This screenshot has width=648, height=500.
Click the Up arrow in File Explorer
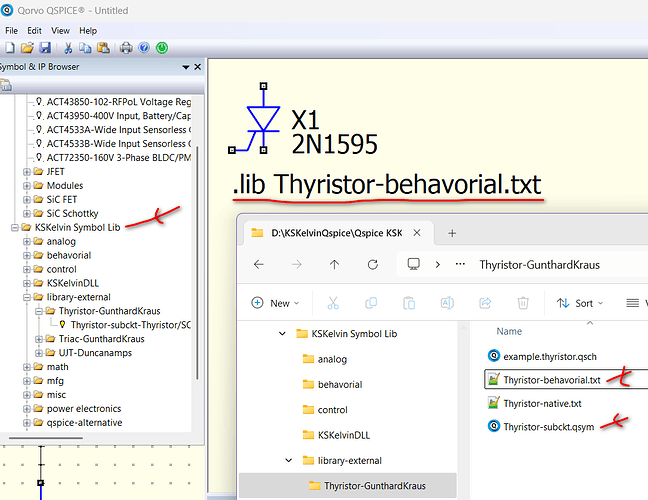coord(334,264)
